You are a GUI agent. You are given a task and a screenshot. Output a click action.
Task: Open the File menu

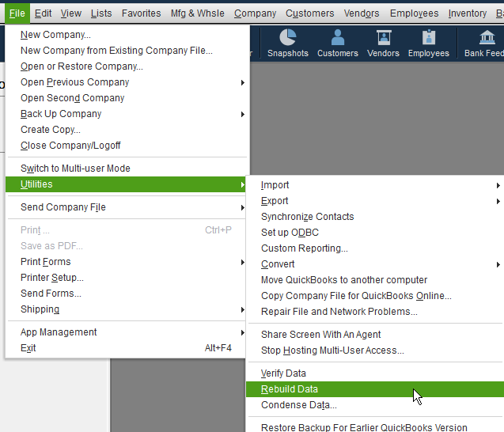pyautogui.click(x=17, y=13)
